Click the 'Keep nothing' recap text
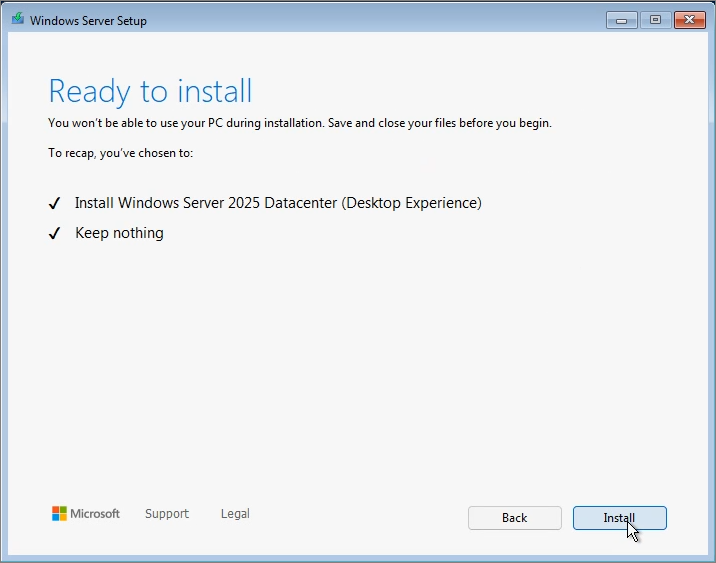This screenshot has width=716, height=563. click(119, 233)
